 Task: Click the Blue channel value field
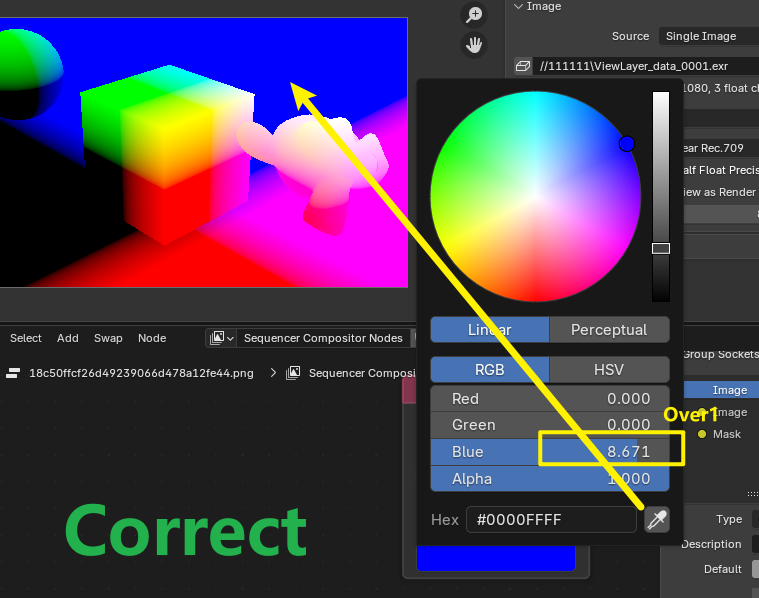tap(550, 452)
